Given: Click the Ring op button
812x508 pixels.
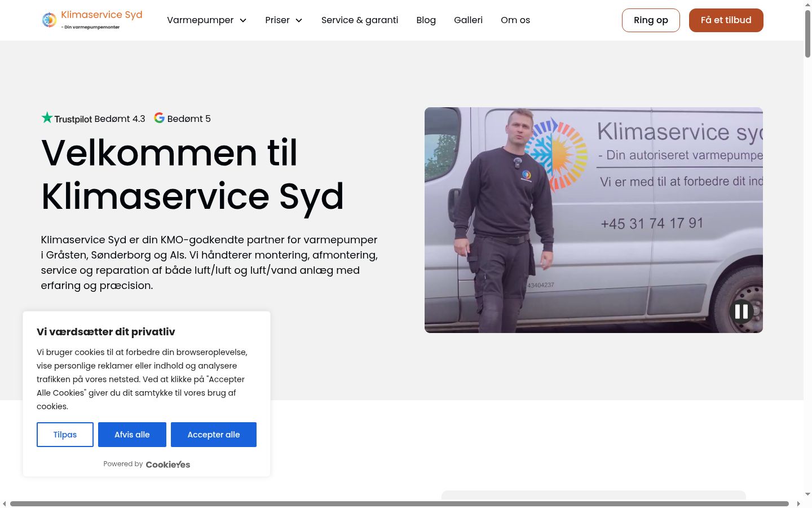Looking at the screenshot, I should (x=651, y=20).
